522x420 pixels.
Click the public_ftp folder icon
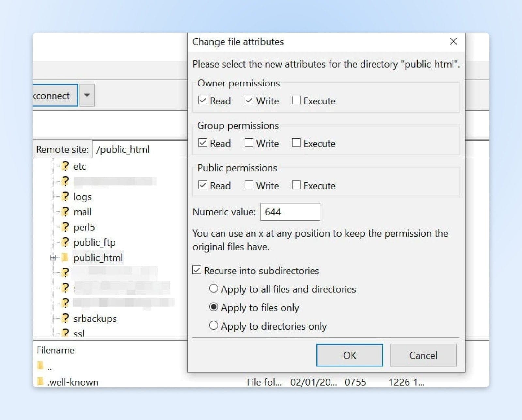(65, 242)
